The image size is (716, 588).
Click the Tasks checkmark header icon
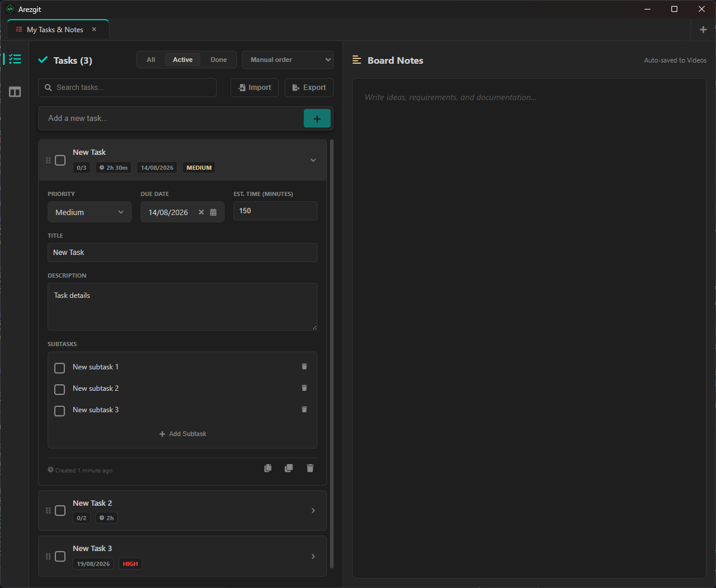(43, 60)
